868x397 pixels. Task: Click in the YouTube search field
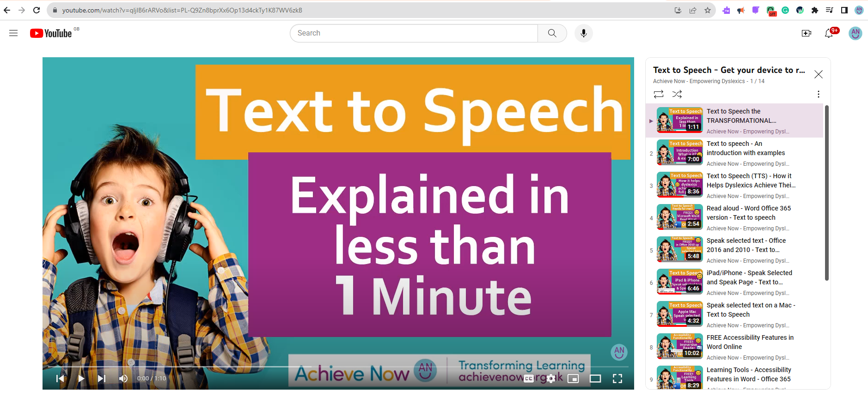pos(414,33)
